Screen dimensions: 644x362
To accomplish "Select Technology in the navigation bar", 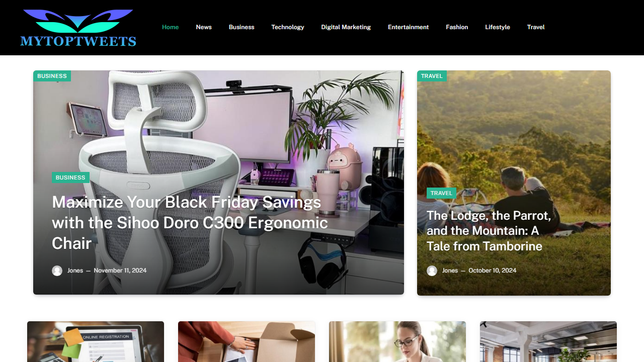I will pyautogui.click(x=288, y=27).
